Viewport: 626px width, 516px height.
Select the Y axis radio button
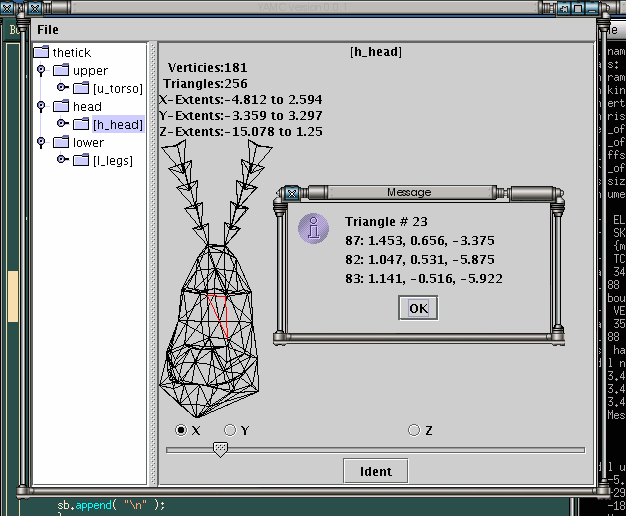(x=230, y=430)
